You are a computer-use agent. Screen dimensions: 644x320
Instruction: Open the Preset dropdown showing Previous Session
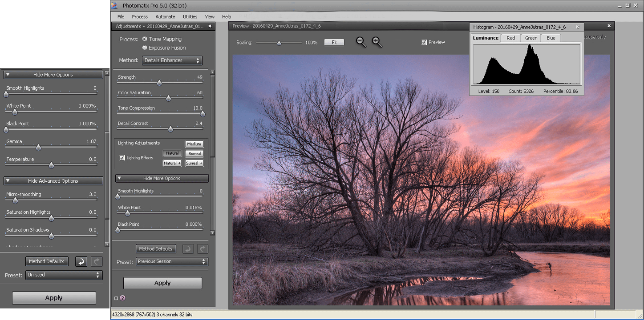(x=172, y=261)
